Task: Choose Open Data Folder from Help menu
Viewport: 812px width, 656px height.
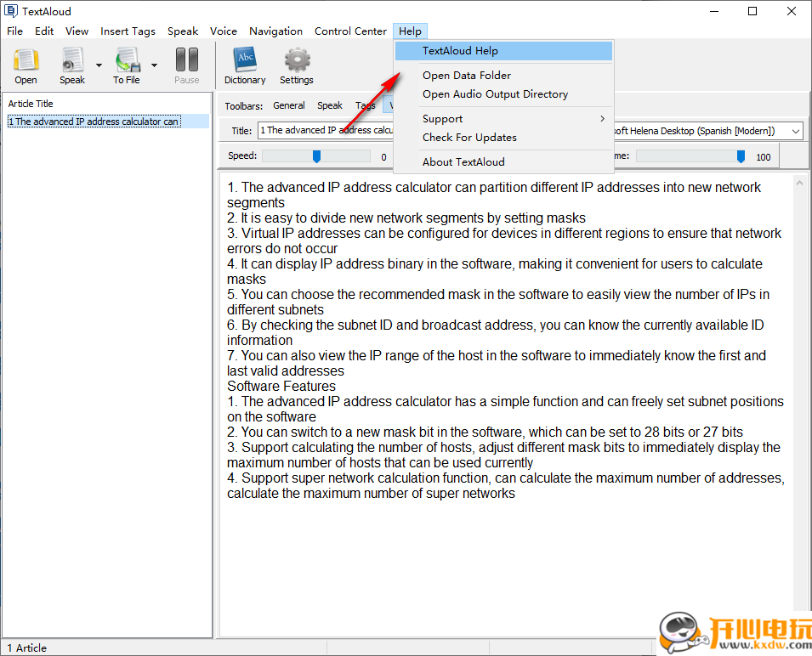Action: pos(467,76)
